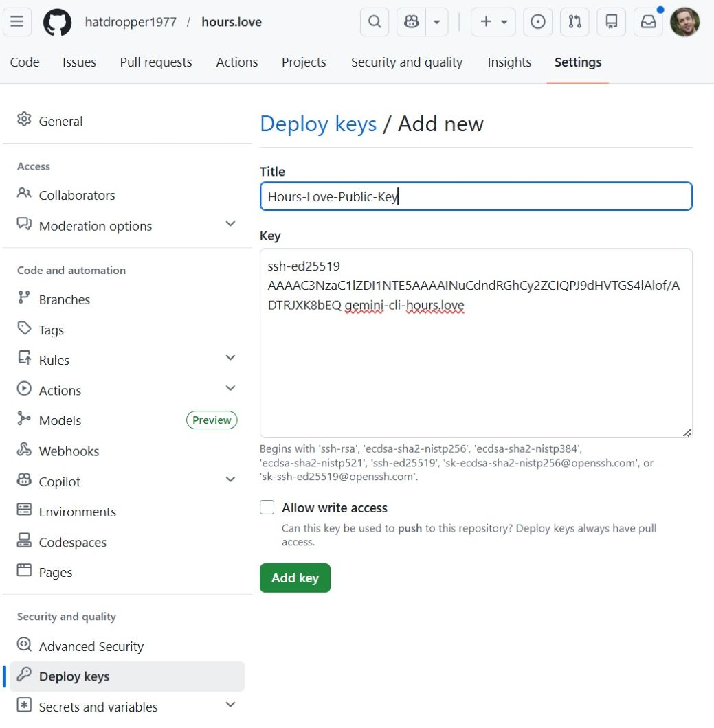
Task: Open the notifications inbox icon
Action: (x=647, y=21)
